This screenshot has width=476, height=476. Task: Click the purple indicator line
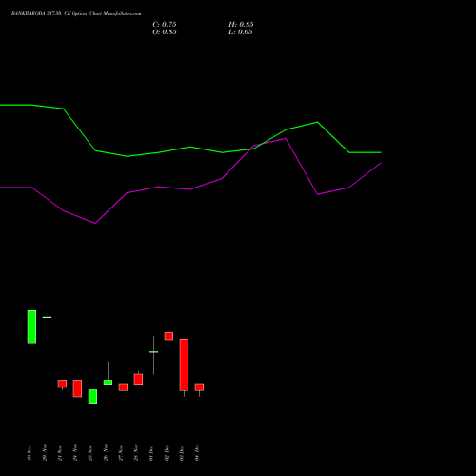click(x=190, y=189)
